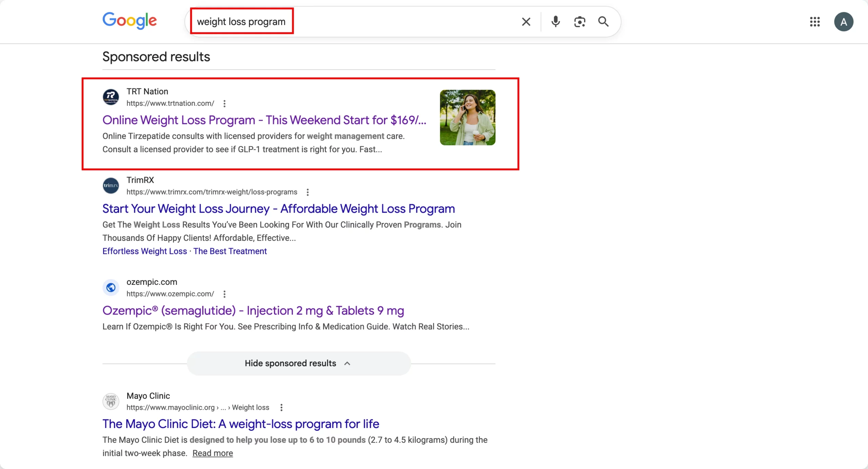Open The Mayo Clinic Diet result headline

coord(241,424)
